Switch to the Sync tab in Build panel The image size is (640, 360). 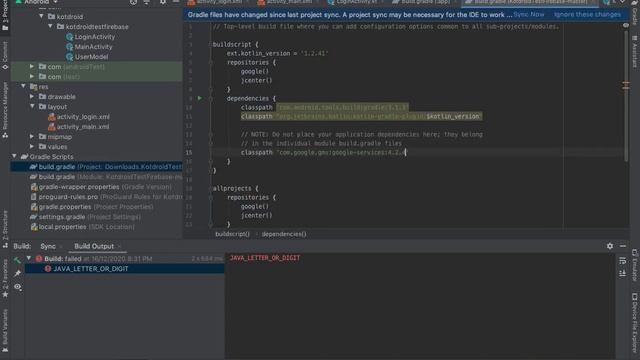point(48,247)
